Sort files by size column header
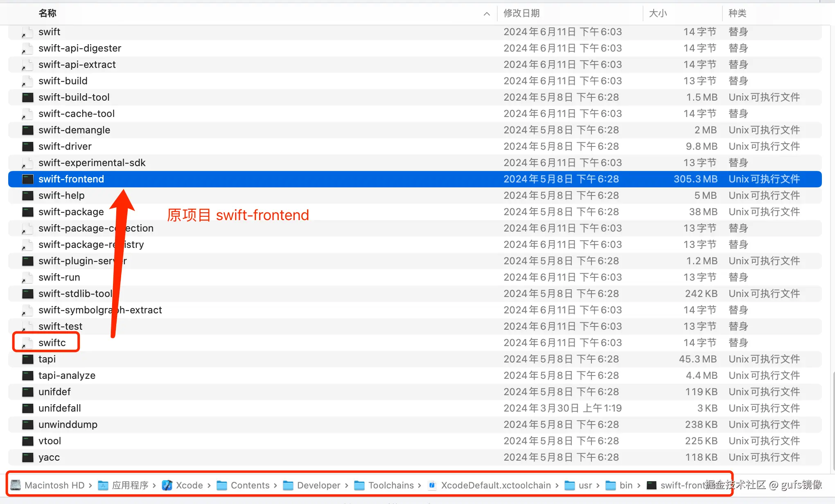The image size is (835, 504). [x=658, y=13]
